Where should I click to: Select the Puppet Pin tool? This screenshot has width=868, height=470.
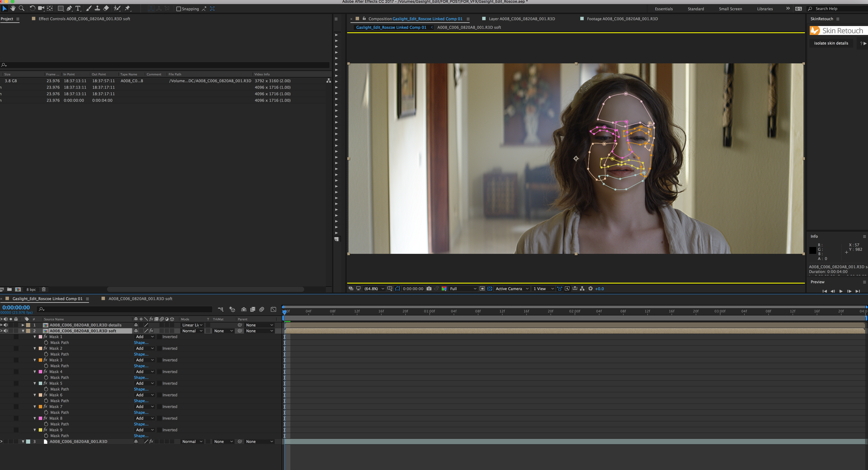click(x=128, y=8)
